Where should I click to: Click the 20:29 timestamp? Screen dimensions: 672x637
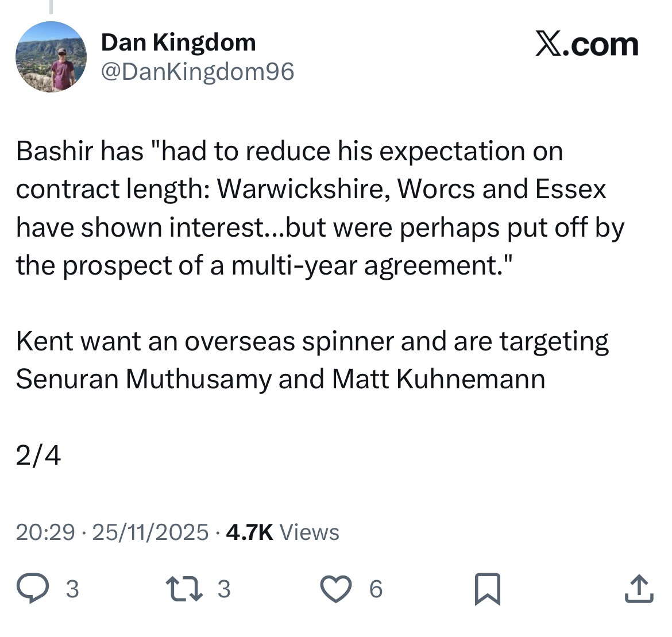45,532
